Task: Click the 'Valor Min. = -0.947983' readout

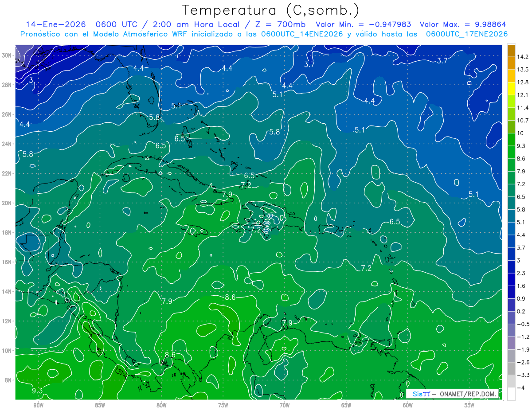Action: [x=363, y=24]
